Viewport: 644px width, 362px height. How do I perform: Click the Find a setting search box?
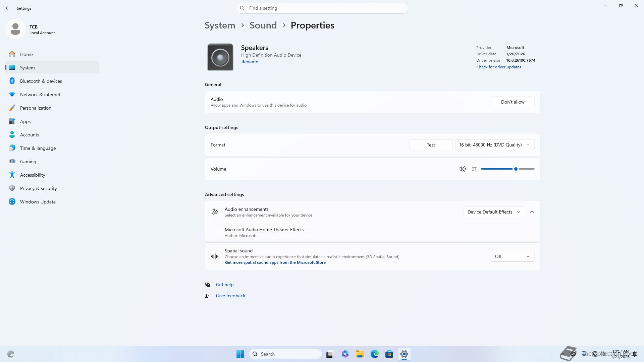(322, 8)
